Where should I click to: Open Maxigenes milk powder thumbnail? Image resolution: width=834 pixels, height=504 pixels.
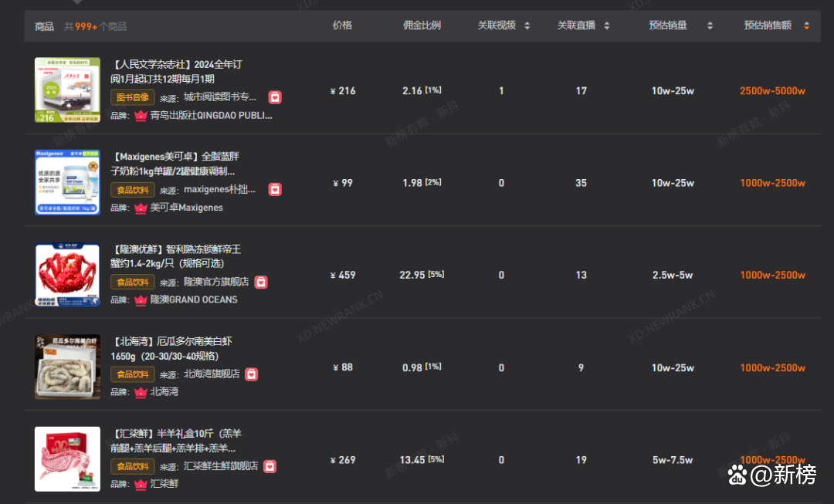(x=67, y=182)
